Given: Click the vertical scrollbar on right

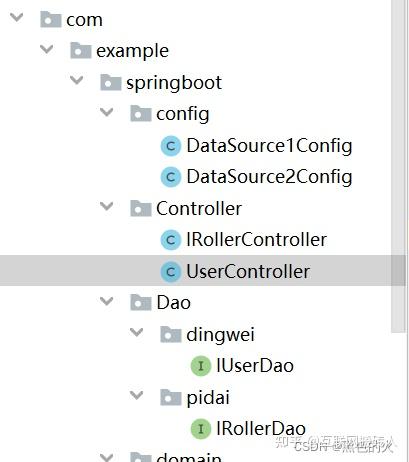Looking at the screenshot, I should tap(399, 167).
